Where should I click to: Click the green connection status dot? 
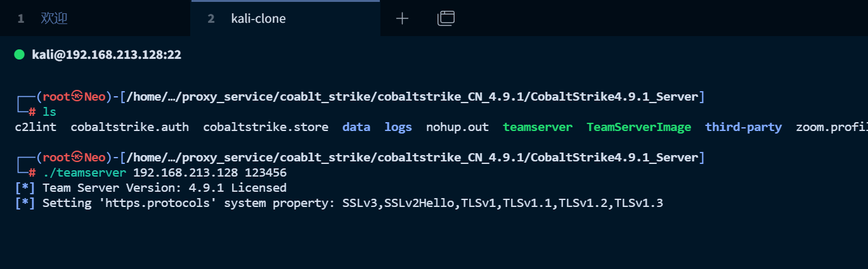[x=19, y=54]
